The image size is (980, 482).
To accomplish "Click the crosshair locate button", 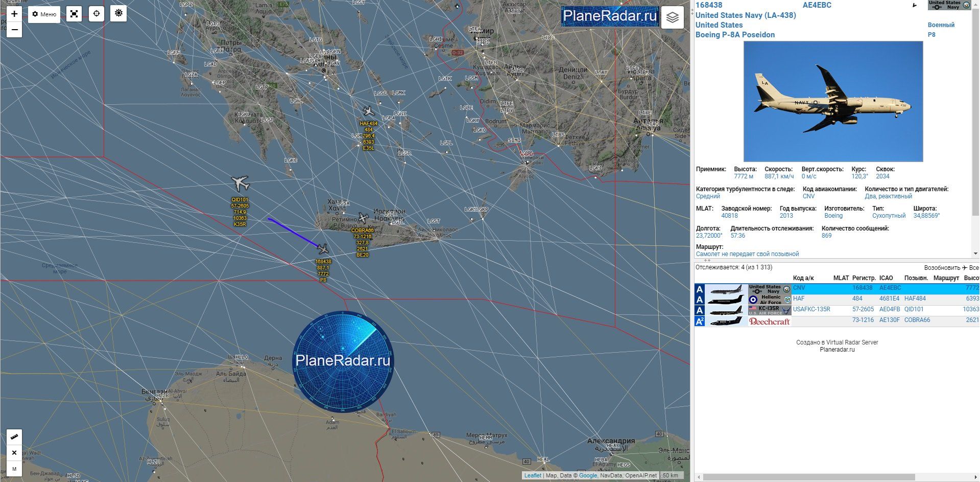I will (x=97, y=14).
